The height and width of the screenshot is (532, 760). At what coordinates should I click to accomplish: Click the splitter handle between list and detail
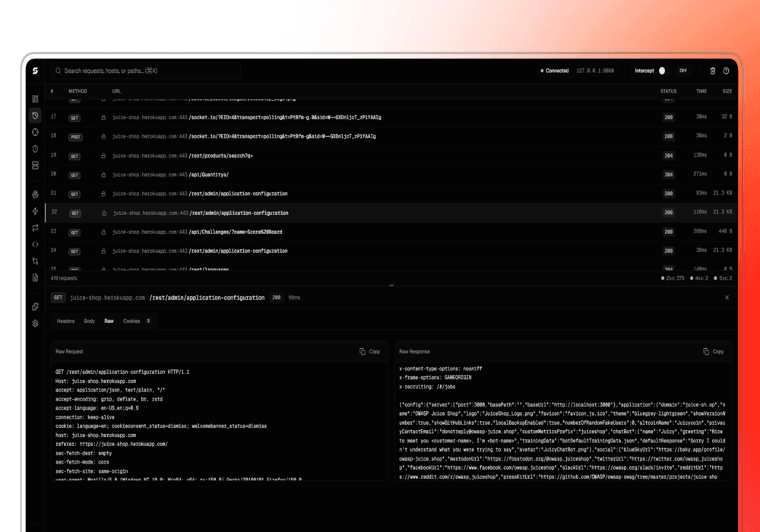point(391,286)
